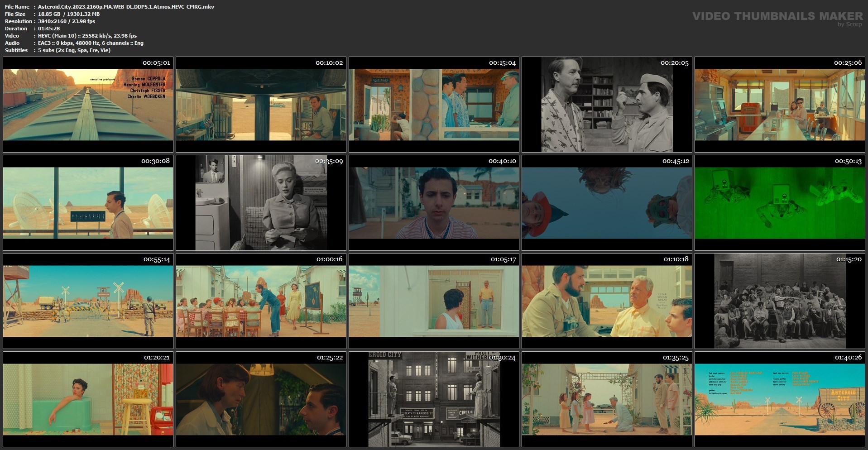The height and width of the screenshot is (450, 868).
Task: Select the thumbnail at 01:05:17
Action: coord(434,301)
